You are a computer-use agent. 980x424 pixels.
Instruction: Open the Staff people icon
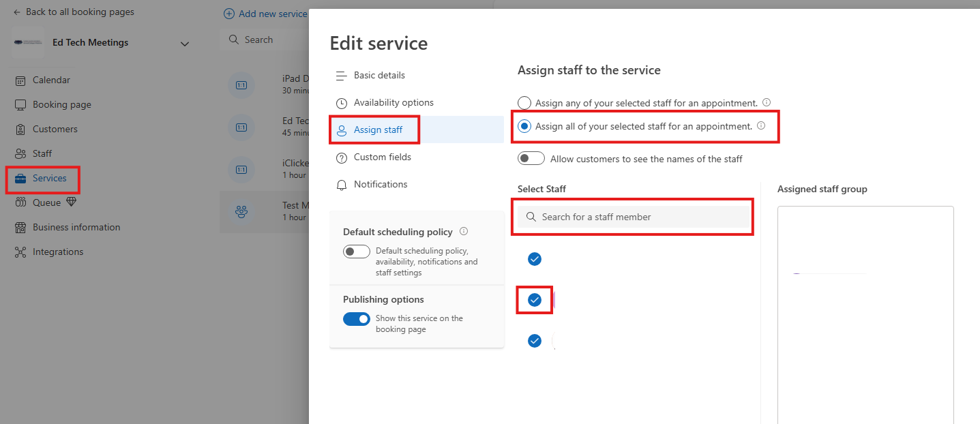[20, 154]
